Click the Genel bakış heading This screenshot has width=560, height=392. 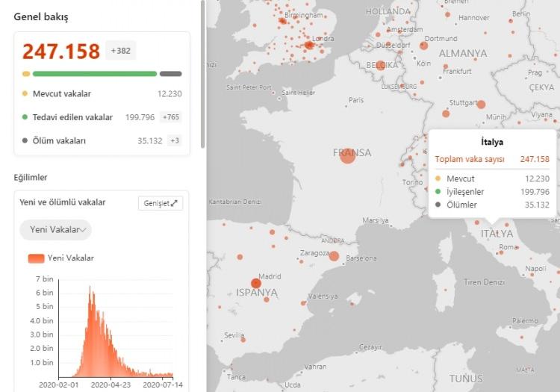click(41, 16)
